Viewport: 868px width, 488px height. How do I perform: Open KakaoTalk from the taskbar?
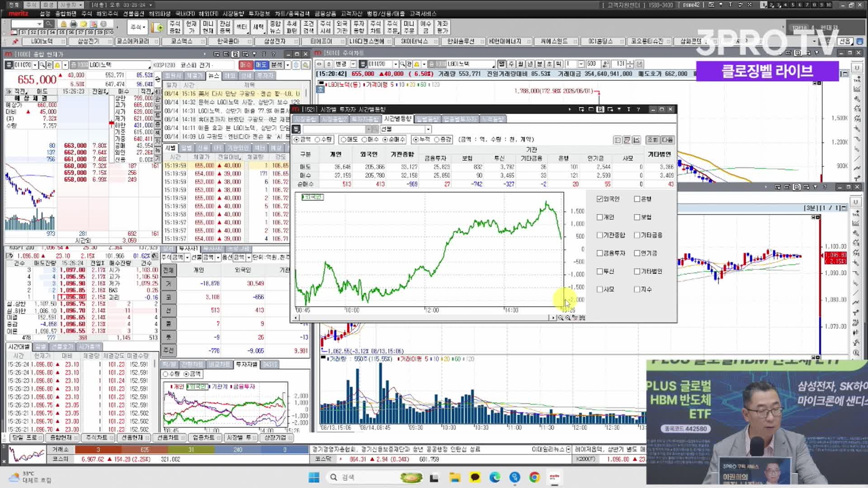475,477
